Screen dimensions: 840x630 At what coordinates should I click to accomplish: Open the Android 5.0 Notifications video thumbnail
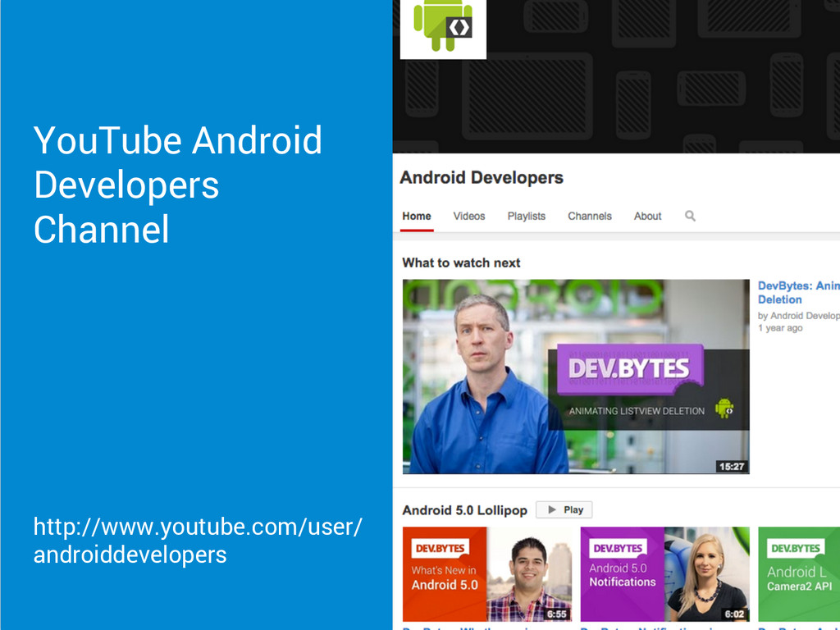point(664,573)
